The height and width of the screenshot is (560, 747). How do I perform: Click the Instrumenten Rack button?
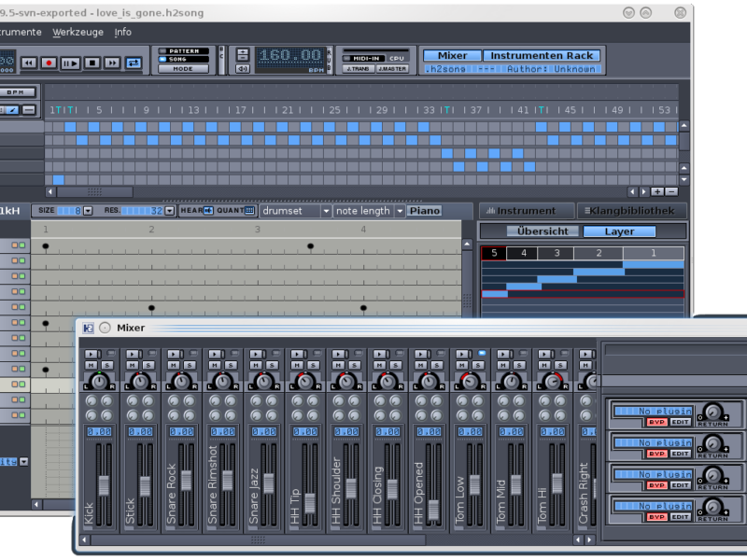coord(543,56)
